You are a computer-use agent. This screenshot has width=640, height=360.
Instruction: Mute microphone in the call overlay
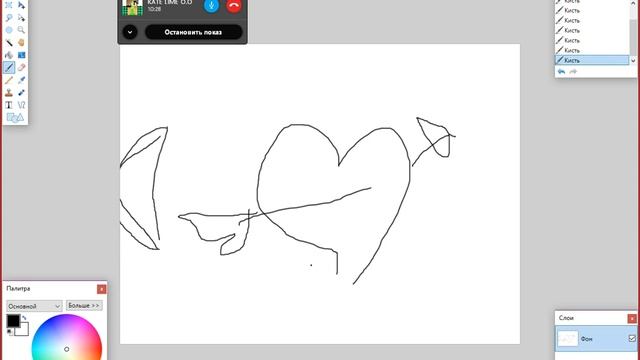[x=211, y=5]
